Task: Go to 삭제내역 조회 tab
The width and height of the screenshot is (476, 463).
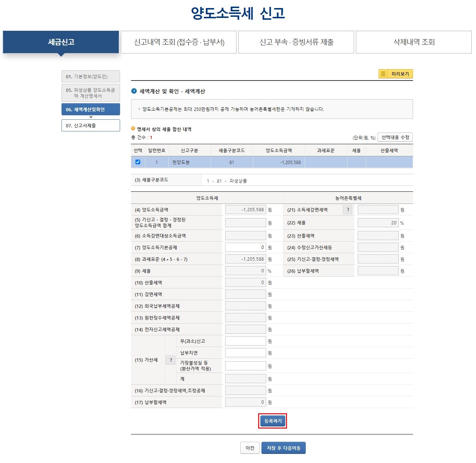Action: [414, 42]
